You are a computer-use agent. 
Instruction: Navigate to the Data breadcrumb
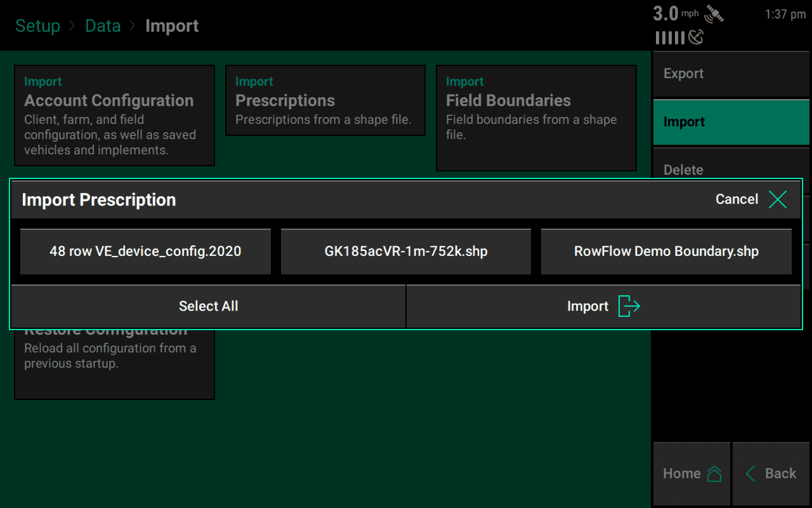103,25
